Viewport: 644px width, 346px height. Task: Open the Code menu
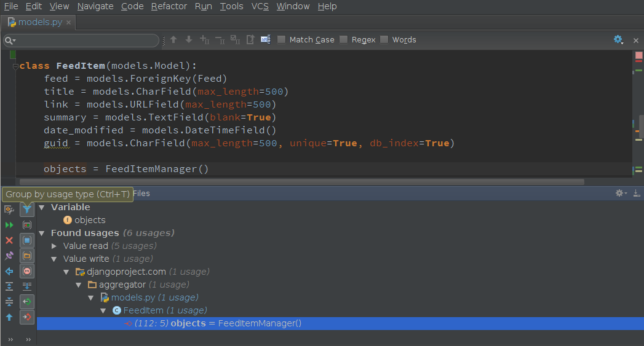[132, 6]
